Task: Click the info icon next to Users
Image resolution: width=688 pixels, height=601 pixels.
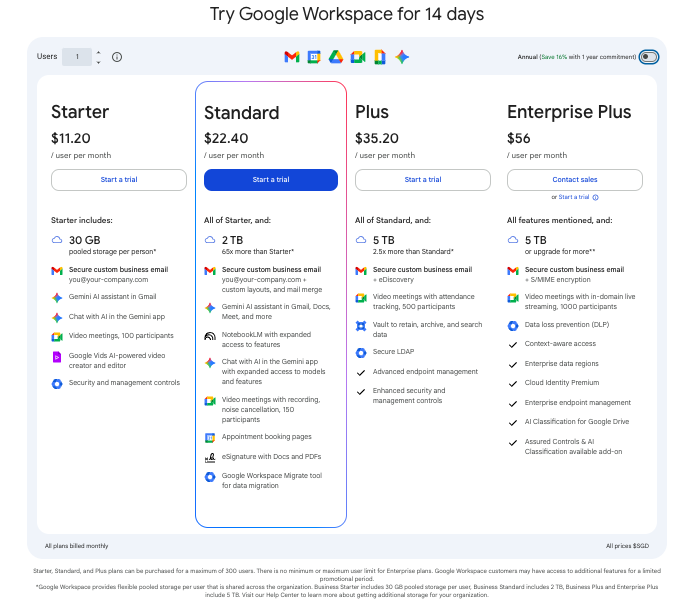Action: coord(117,57)
